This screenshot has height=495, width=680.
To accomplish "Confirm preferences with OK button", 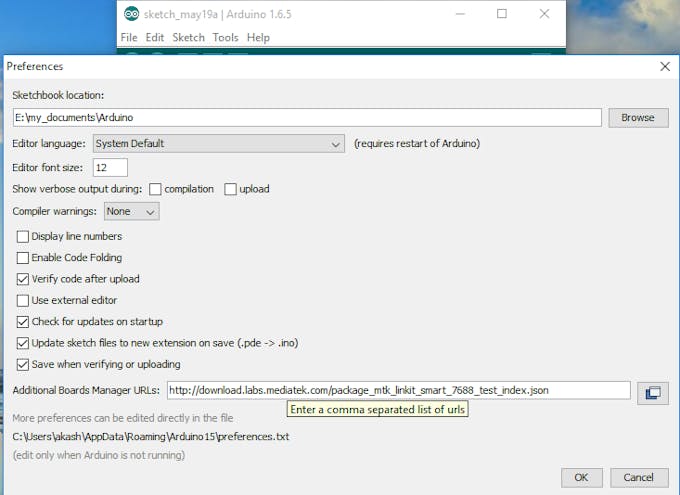I will tap(582, 478).
